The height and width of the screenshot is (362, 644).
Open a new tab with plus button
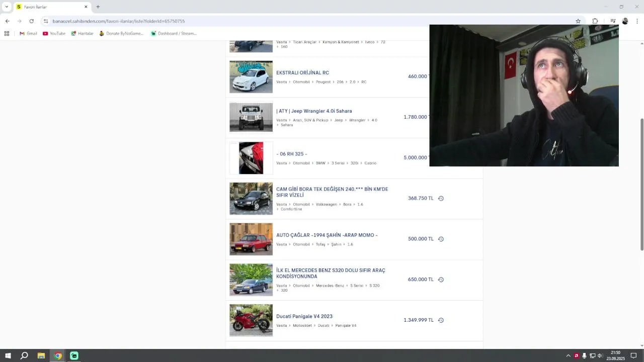98,7
